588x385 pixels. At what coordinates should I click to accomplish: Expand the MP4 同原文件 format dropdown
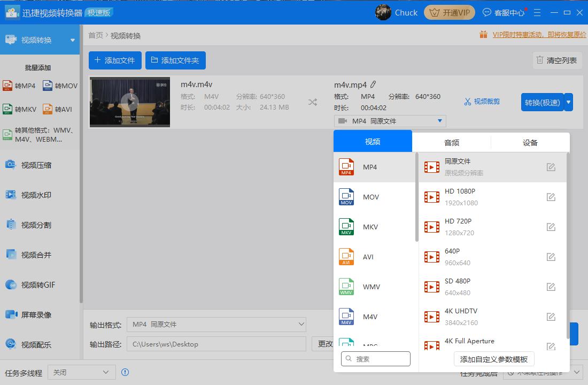pos(390,121)
